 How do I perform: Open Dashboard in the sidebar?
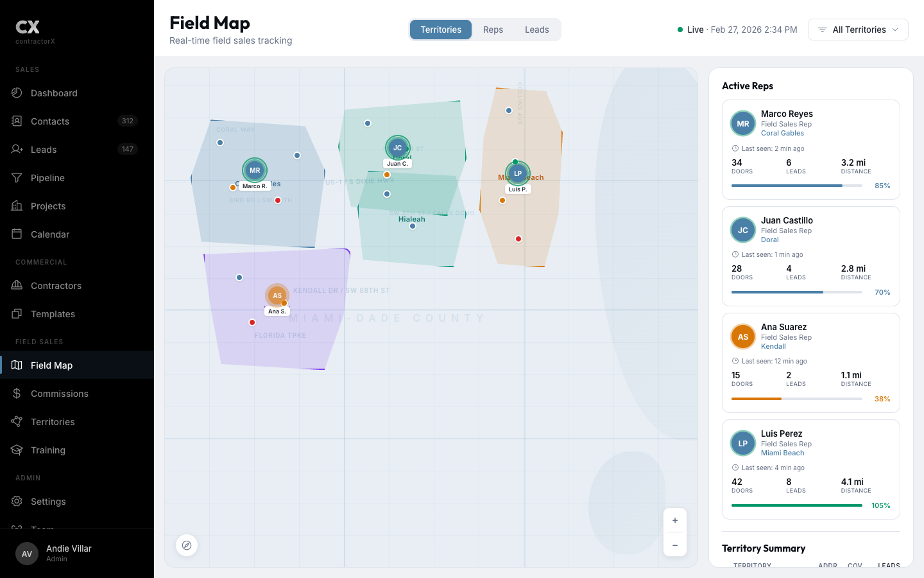click(x=54, y=93)
